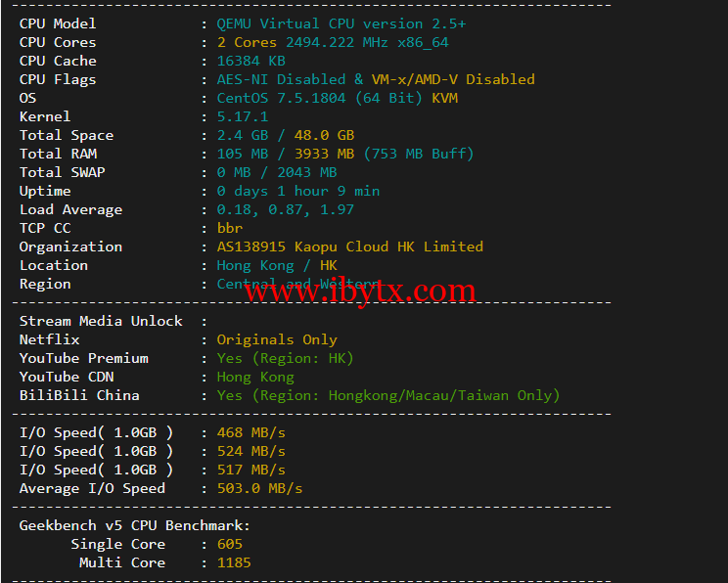The width and height of the screenshot is (728, 583).
Task: Click the kernel version 5.17.1
Action: pos(243,116)
